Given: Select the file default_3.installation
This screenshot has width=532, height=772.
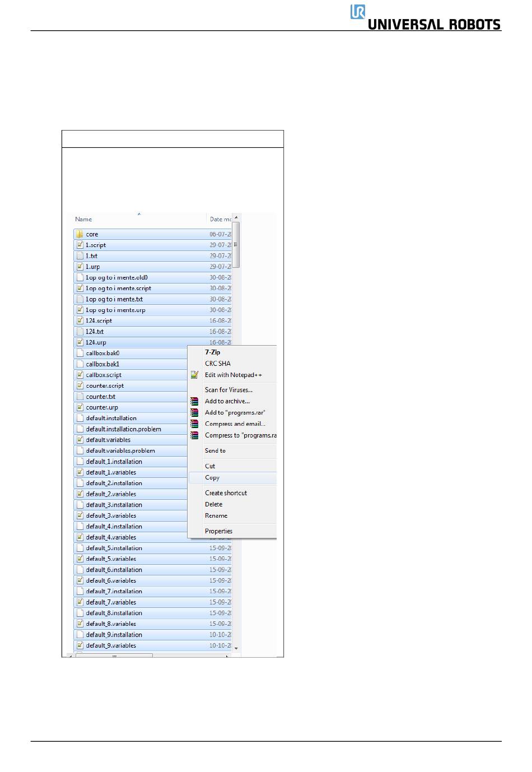Looking at the screenshot, I should click(130, 505).
